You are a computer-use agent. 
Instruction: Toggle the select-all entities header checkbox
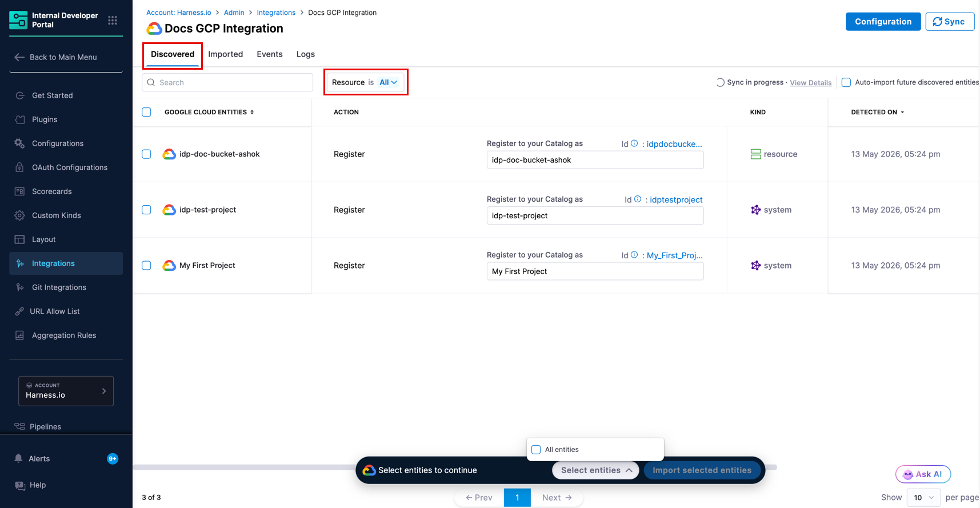146,112
